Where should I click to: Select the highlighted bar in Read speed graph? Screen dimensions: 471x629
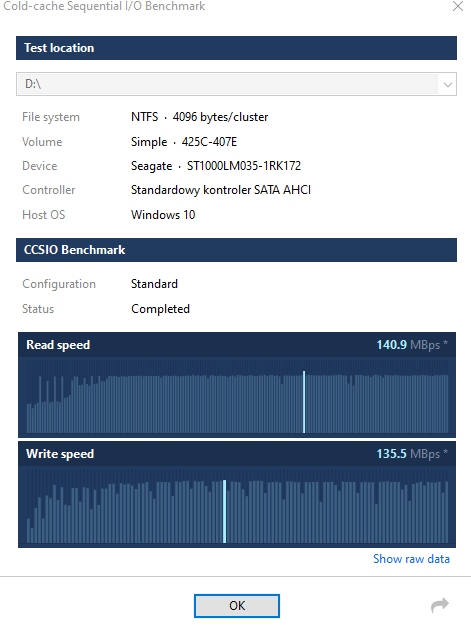(x=304, y=402)
